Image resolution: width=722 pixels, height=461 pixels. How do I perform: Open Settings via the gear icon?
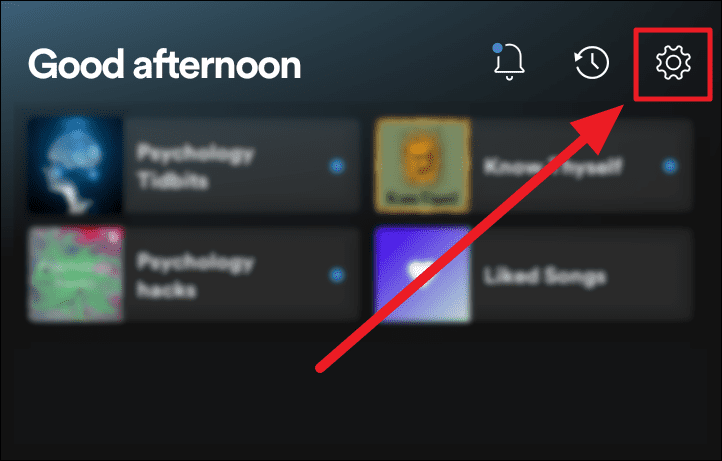pyautogui.click(x=673, y=62)
